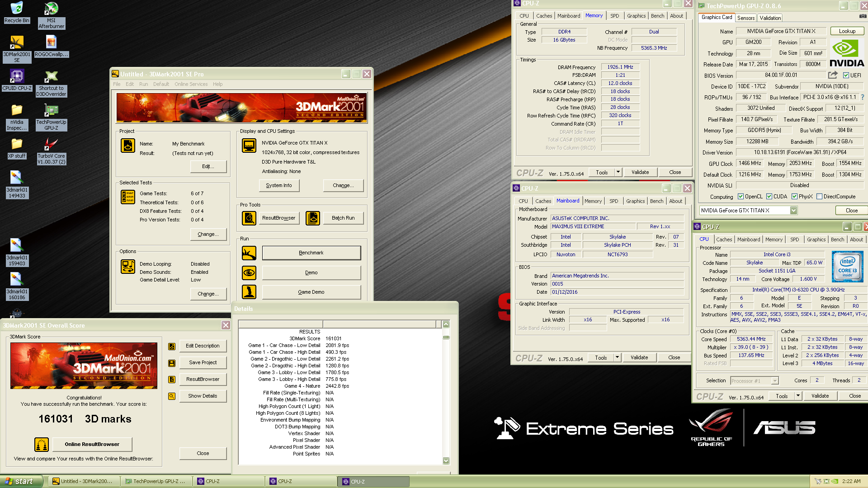Image resolution: width=868 pixels, height=488 pixels.
Task: Click the System Info button
Action: coord(279,186)
